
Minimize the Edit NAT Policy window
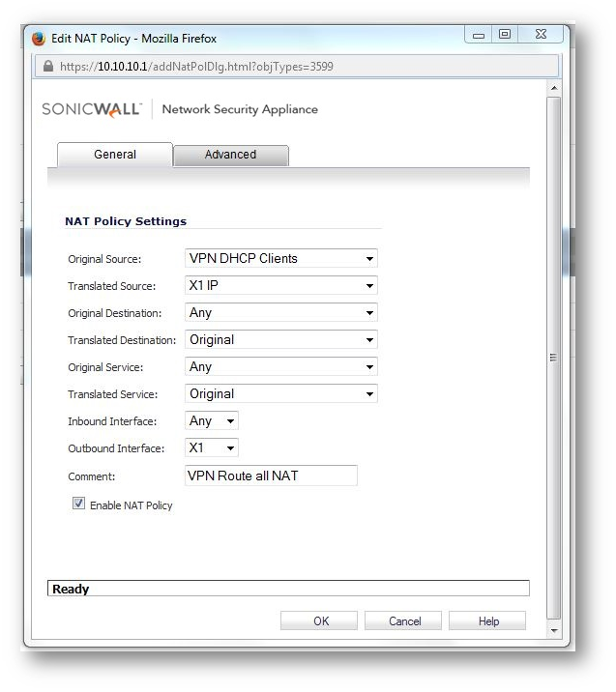click(479, 36)
